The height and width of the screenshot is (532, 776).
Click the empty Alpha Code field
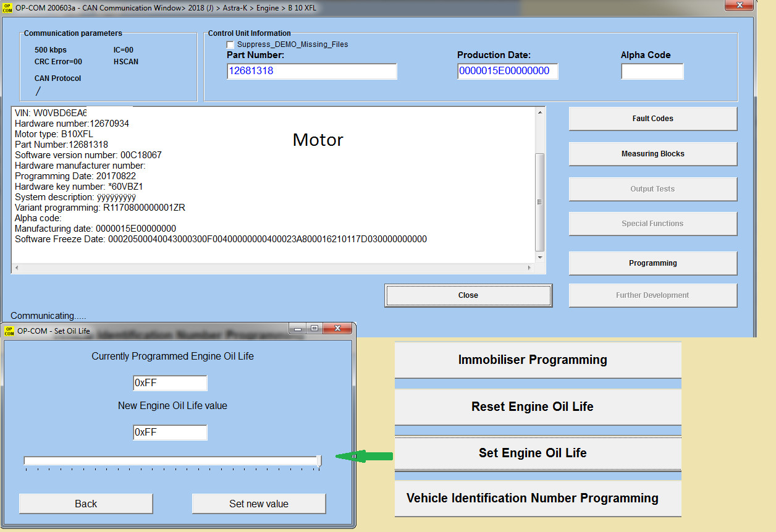(652, 72)
